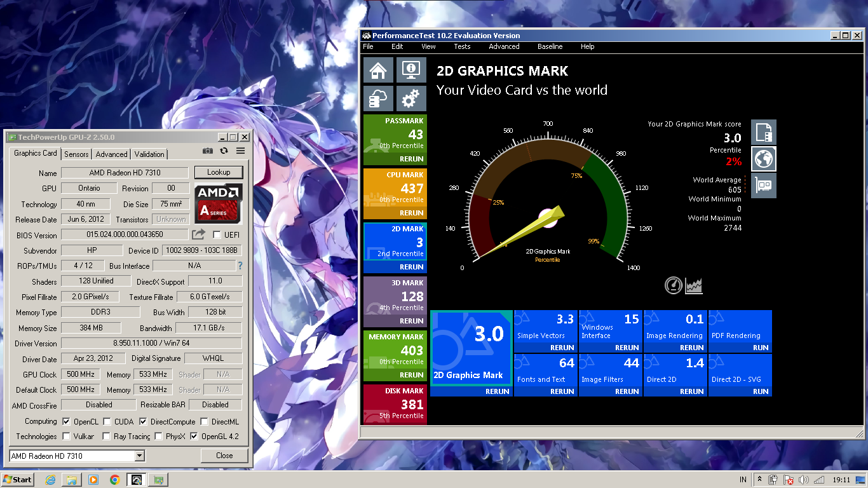Click the volume speaker tray icon

tap(804, 480)
